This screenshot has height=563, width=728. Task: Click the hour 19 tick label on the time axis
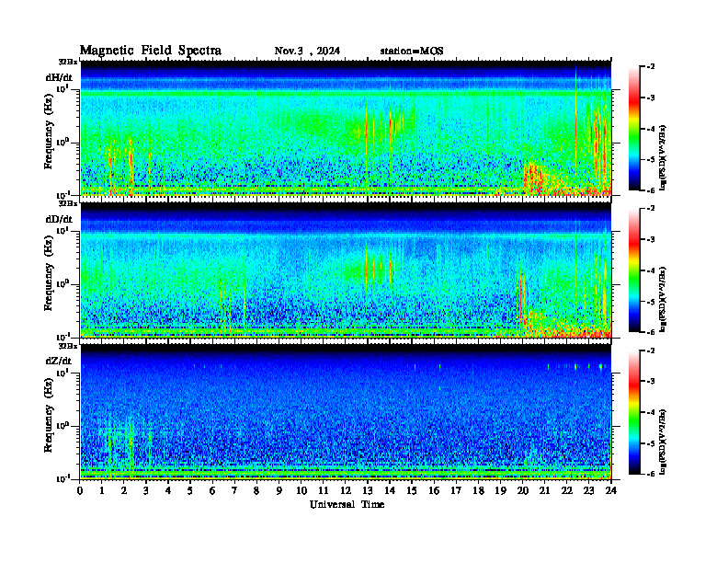coord(500,490)
